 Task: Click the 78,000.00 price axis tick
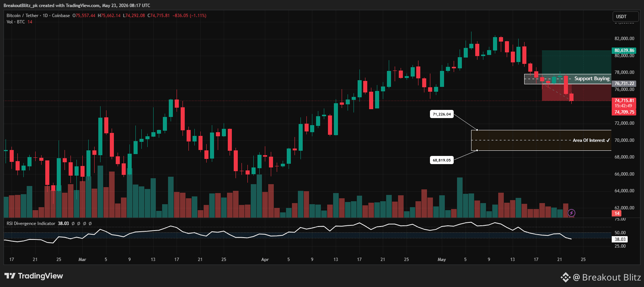click(x=624, y=72)
